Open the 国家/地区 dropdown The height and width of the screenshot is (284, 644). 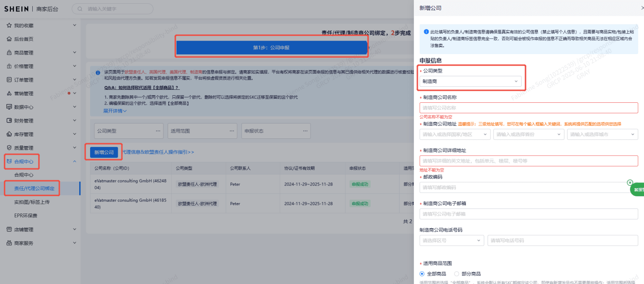tap(454, 134)
